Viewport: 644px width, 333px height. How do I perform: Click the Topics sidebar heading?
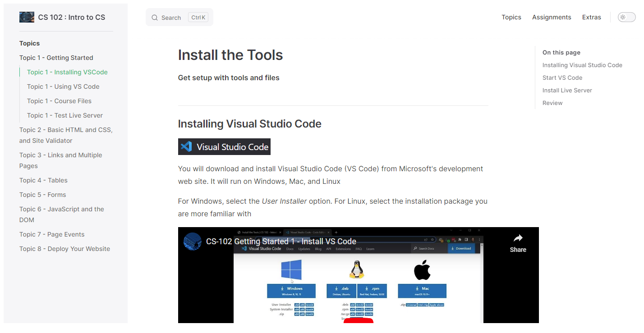29,43
